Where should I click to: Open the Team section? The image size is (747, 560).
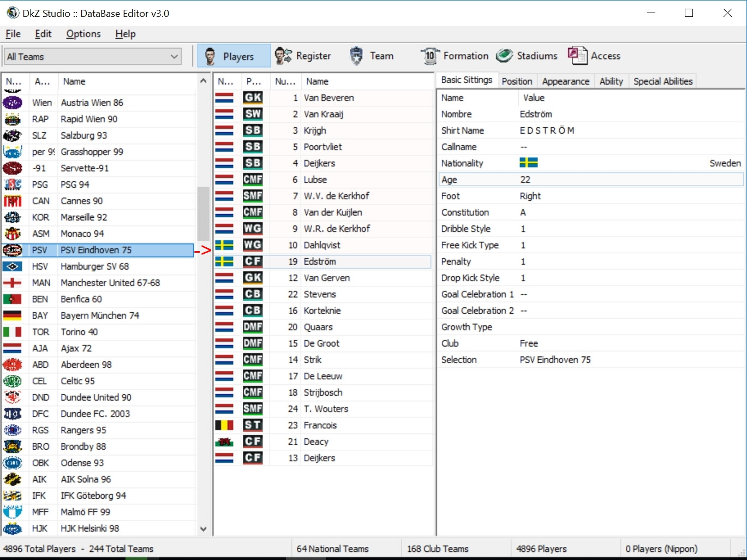pyautogui.click(x=371, y=56)
